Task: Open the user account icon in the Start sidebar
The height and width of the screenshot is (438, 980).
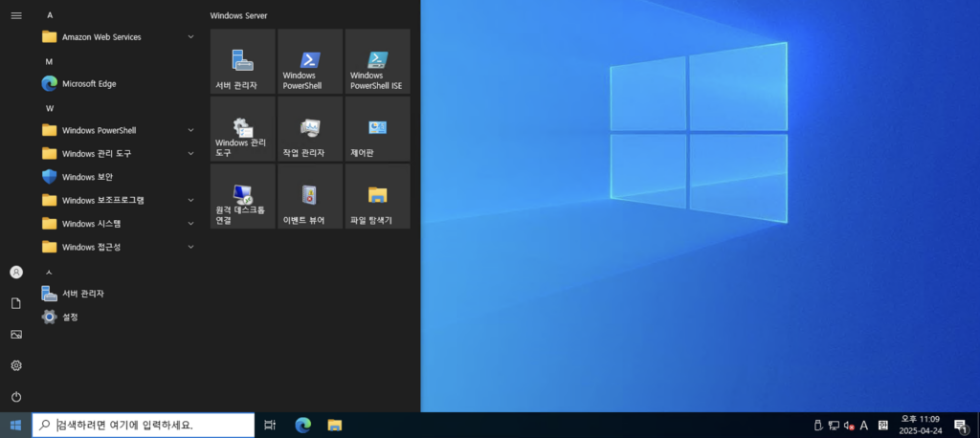Action: pyautogui.click(x=16, y=273)
